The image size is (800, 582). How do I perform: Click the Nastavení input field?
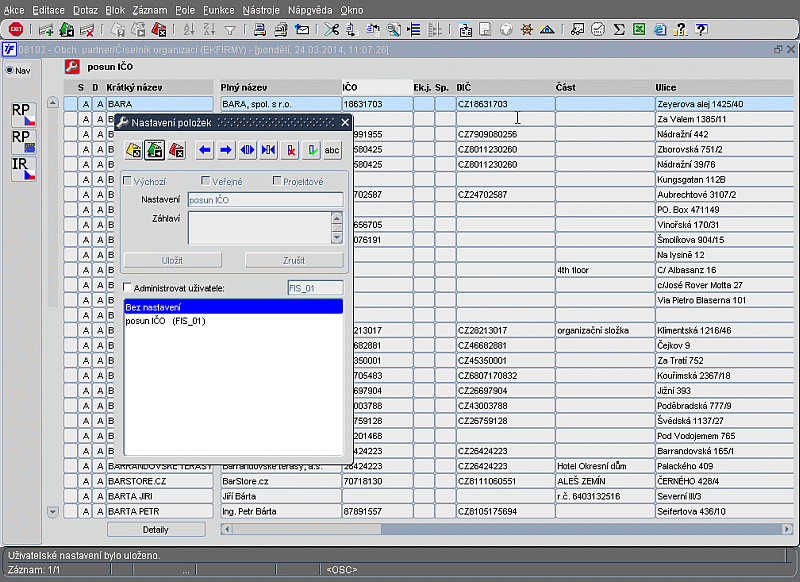pyautogui.click(x=265, y=200)
